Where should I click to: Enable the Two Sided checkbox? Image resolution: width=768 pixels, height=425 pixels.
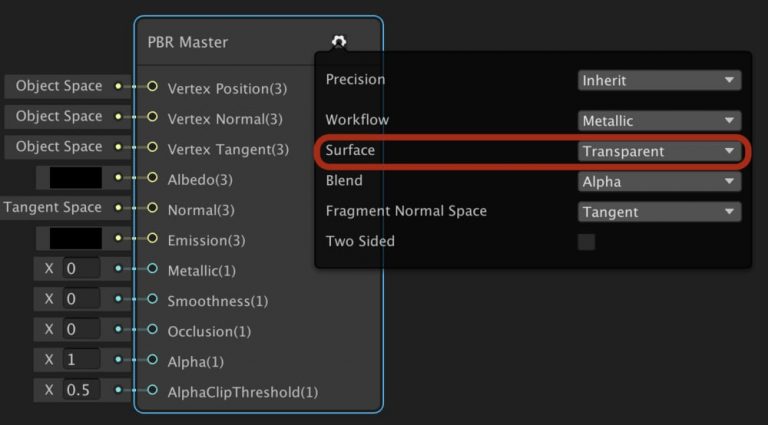[586, 241]
